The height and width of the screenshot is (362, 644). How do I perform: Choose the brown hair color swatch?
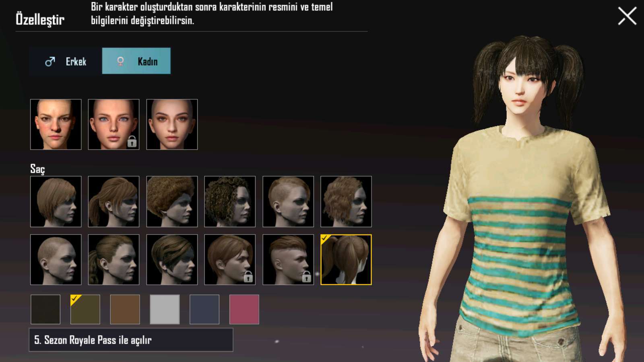click(x=125, y=309)
